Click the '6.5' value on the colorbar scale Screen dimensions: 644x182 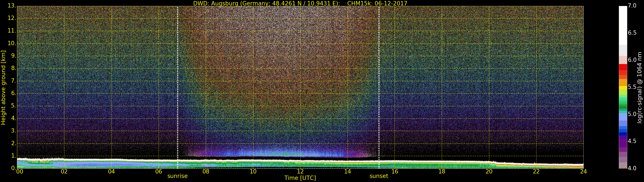tap(632, 33)
